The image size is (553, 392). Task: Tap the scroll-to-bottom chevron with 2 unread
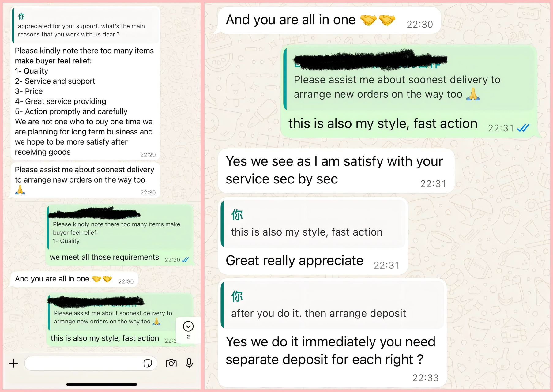click(188, 330)
